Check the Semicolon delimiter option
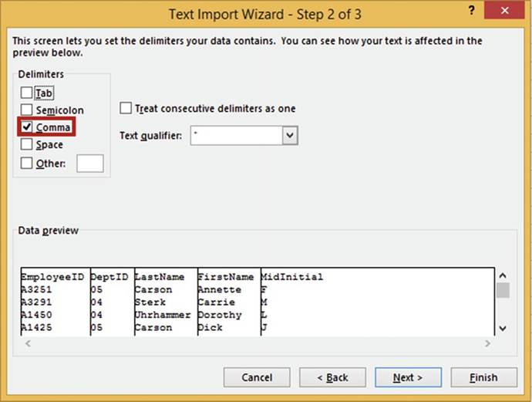The width and height of the screenshot is (532, 402). click(27, 110)
